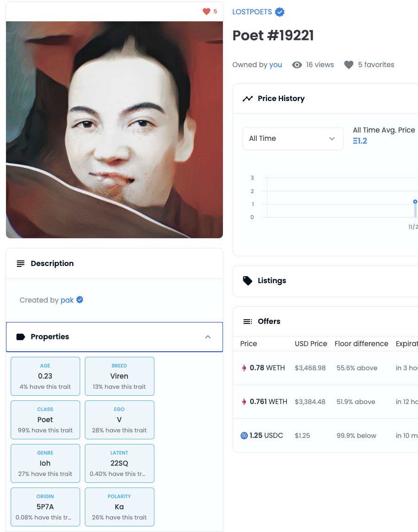418x532 pixels.
Task: Toggle the Listings panel header
Action: coord(325,281)
